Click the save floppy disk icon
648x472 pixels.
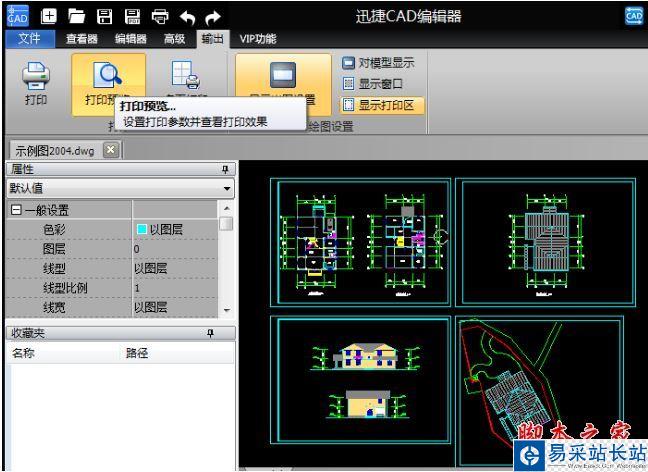(104, 17)
